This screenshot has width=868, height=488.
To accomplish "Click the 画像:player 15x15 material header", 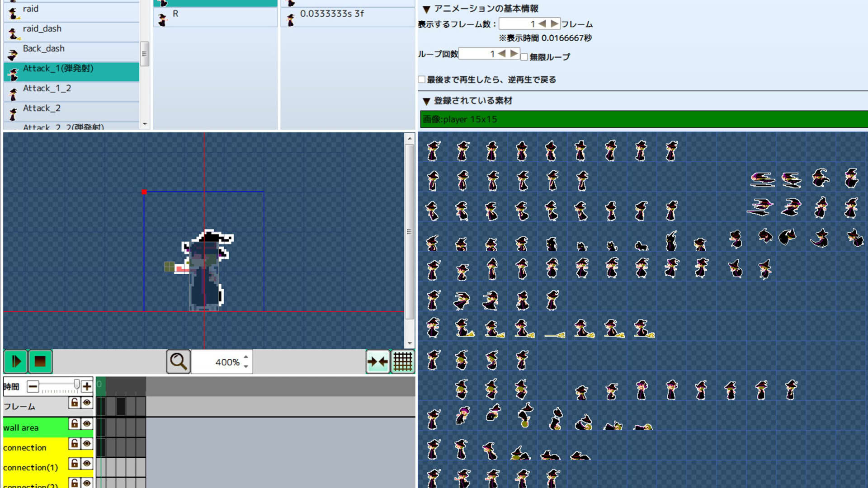I will coord(644,119).
